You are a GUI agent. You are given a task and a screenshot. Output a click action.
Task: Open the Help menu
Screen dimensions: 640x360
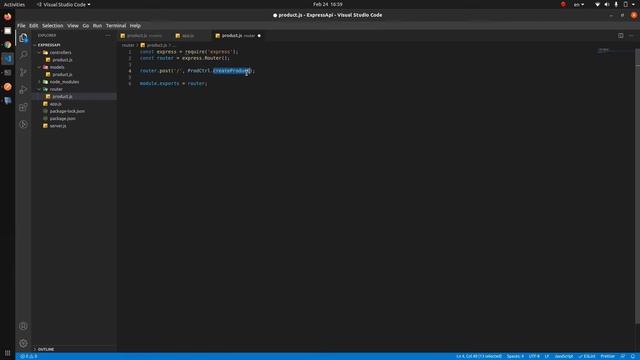[135, 26]
